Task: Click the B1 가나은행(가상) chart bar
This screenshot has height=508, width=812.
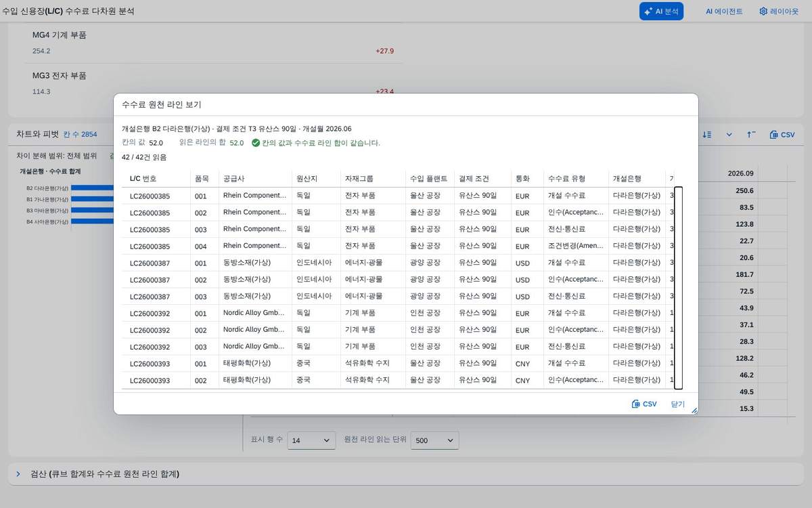Action: click(x=92, y=199)
